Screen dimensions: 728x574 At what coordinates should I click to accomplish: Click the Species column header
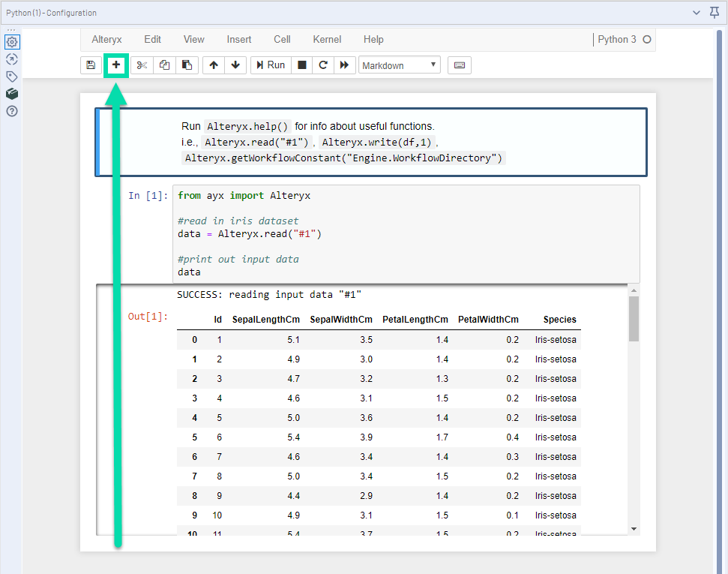559,320
